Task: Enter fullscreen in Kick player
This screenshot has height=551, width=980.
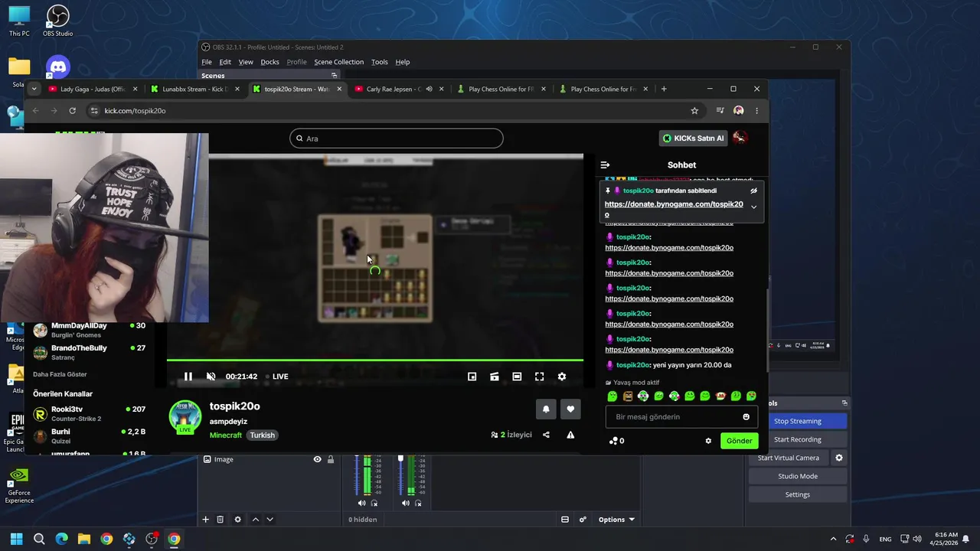Action: tap(540, 377)
